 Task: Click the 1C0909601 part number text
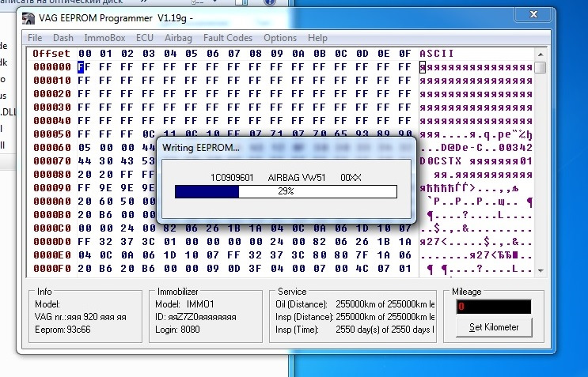232,178
